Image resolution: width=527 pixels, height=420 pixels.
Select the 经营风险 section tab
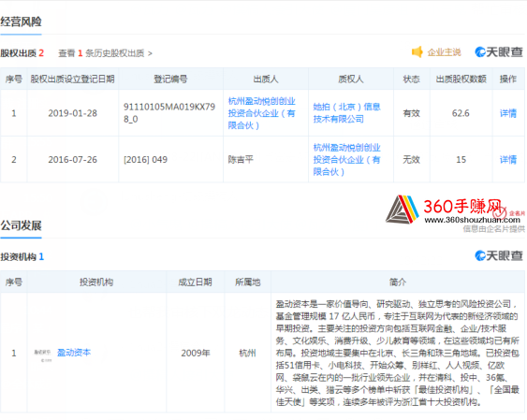21,22
